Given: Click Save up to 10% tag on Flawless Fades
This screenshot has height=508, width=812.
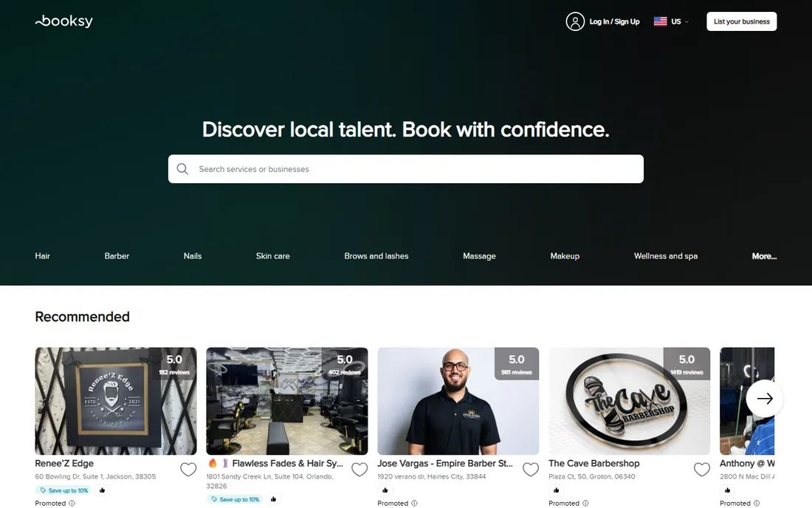Looking at the screenshot, I should click(235, 500).
